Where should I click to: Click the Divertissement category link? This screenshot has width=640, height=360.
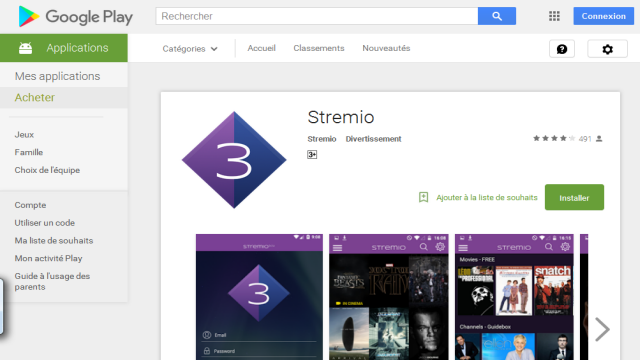click(373, 139)
